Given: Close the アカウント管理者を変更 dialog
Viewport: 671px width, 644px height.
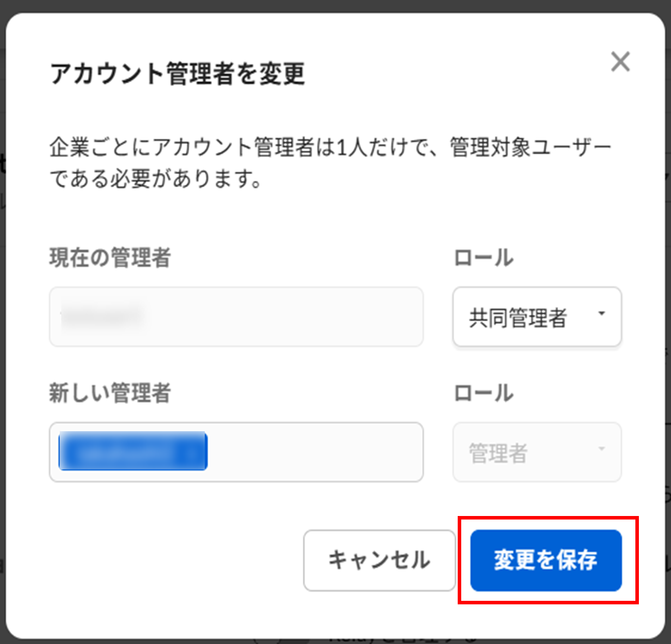Looking at the screenshot, I should click(620, 62).
